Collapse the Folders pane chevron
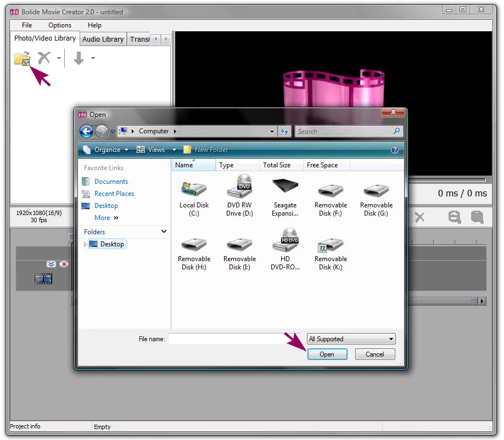Image resolution: width=504 pixels, height=440 pixels. (164, 232)
